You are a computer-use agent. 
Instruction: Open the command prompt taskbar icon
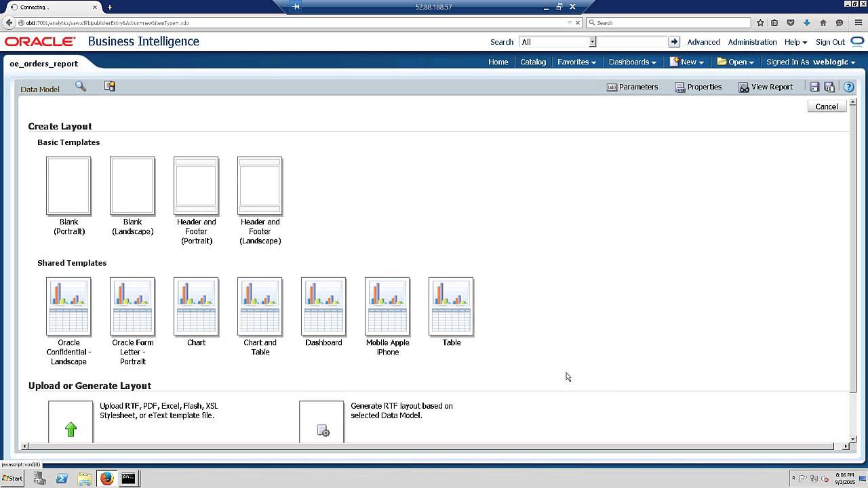(x=128, y=479)
